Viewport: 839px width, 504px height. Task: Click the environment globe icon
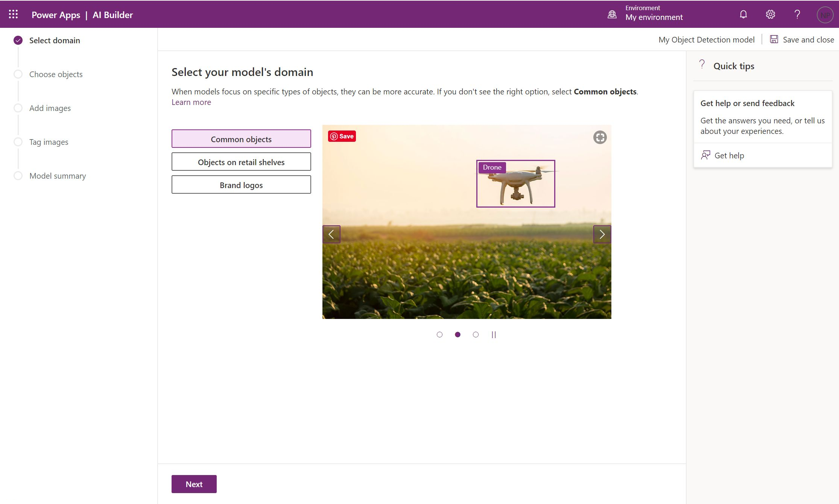click(612, 14)
